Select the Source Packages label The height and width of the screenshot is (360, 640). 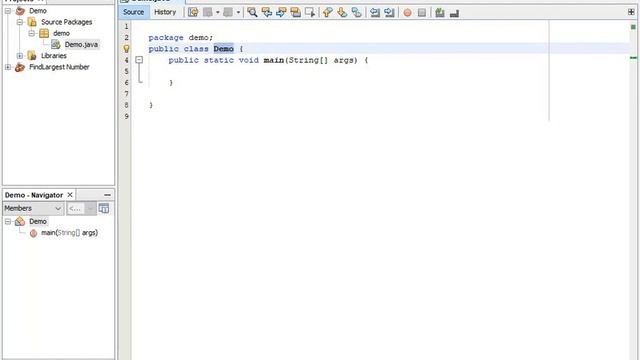(x=67, y=22)
